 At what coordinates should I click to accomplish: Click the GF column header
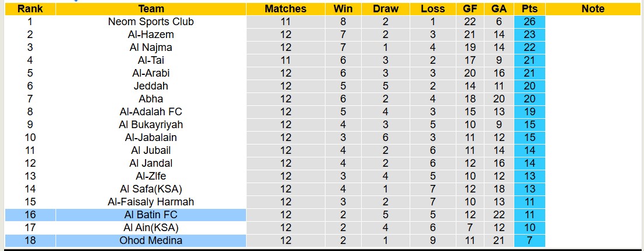point(469,9)
